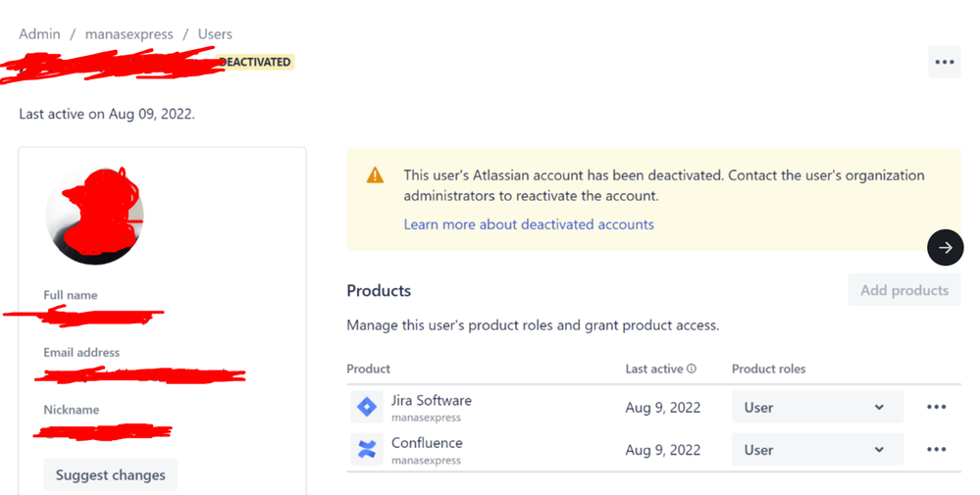Click the Full name label
The width and height of the screenshot is (980, 495).
[71, 295]
